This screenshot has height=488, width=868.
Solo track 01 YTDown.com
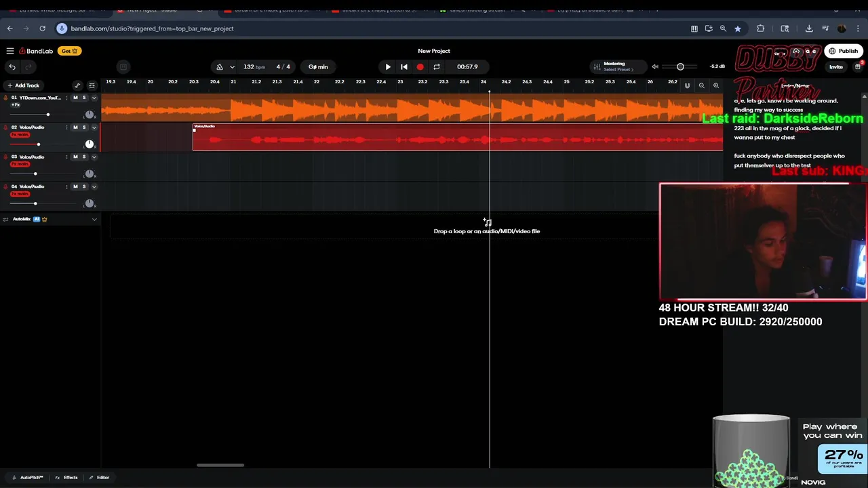pyautogui.click(x=84, y=98)
